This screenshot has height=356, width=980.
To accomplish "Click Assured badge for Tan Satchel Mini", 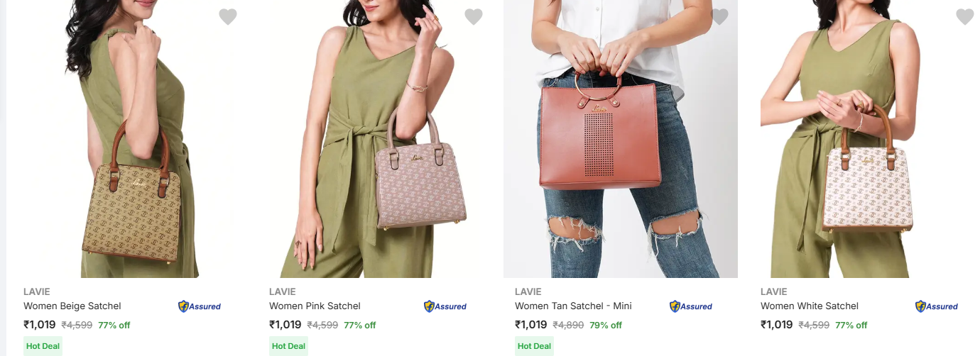I will (x=691, y=306).
